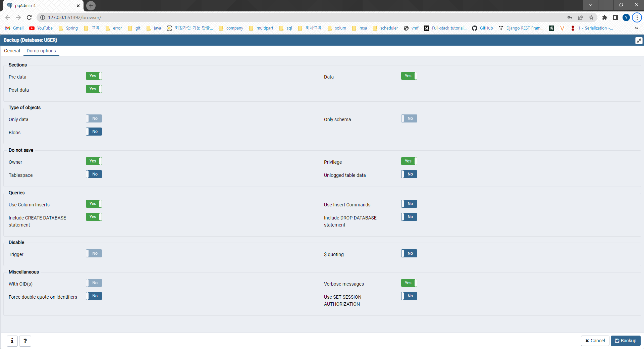Reload the page with browser refresh icon

pos(29,17)
